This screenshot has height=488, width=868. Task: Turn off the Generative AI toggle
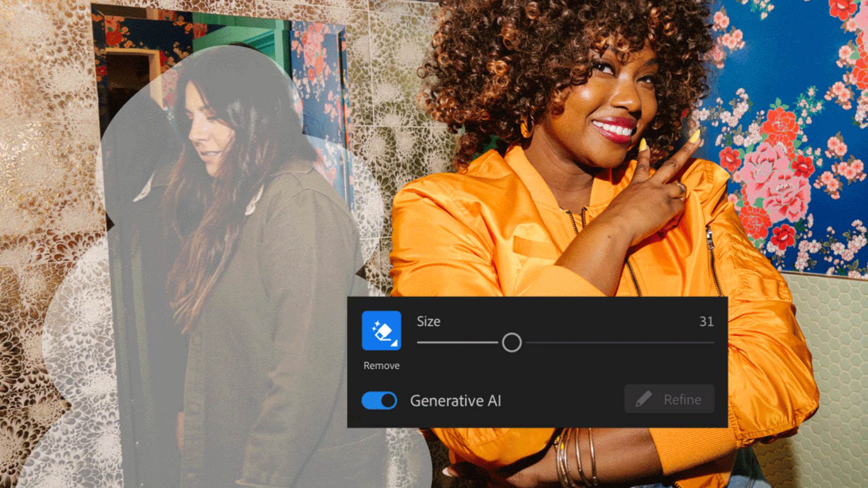tap(379, 400)
